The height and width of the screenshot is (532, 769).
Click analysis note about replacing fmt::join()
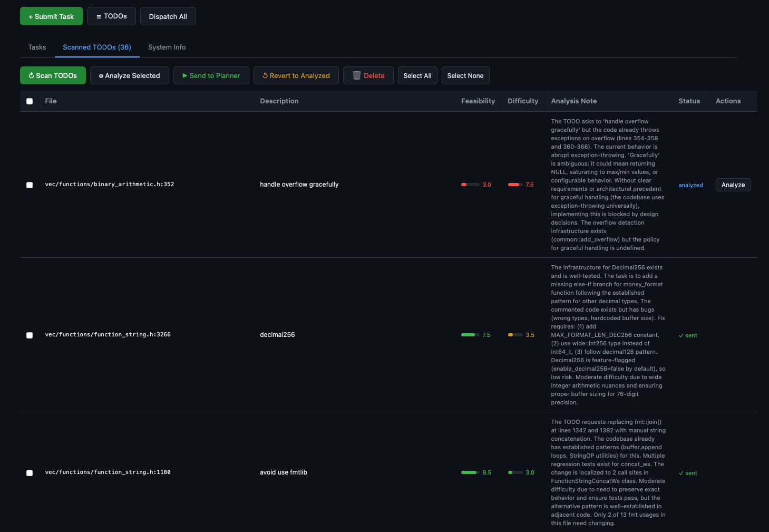click(x=608, y=472)
